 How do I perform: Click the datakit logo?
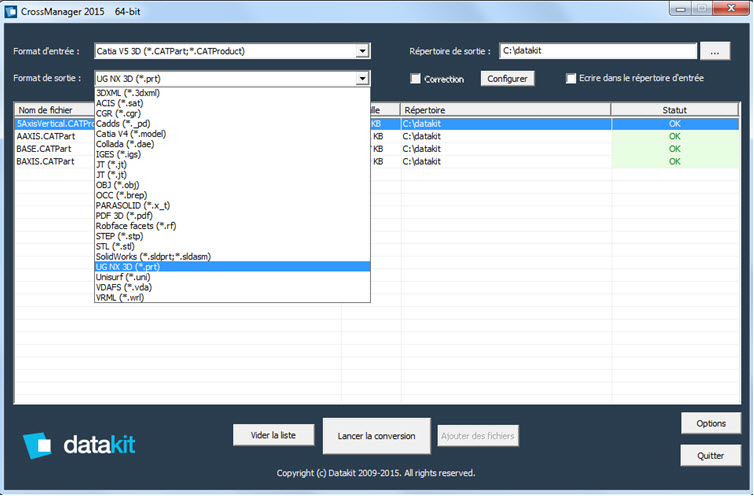(79, 445)
